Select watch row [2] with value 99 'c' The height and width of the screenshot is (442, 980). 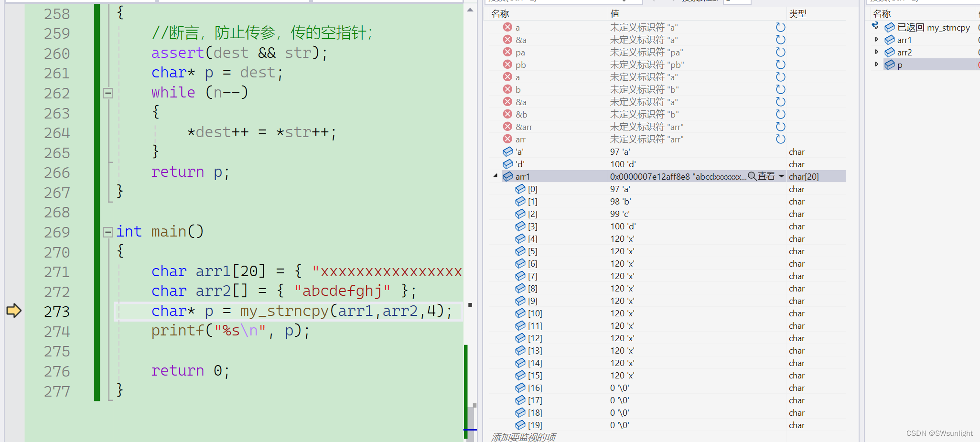point(667,214)
